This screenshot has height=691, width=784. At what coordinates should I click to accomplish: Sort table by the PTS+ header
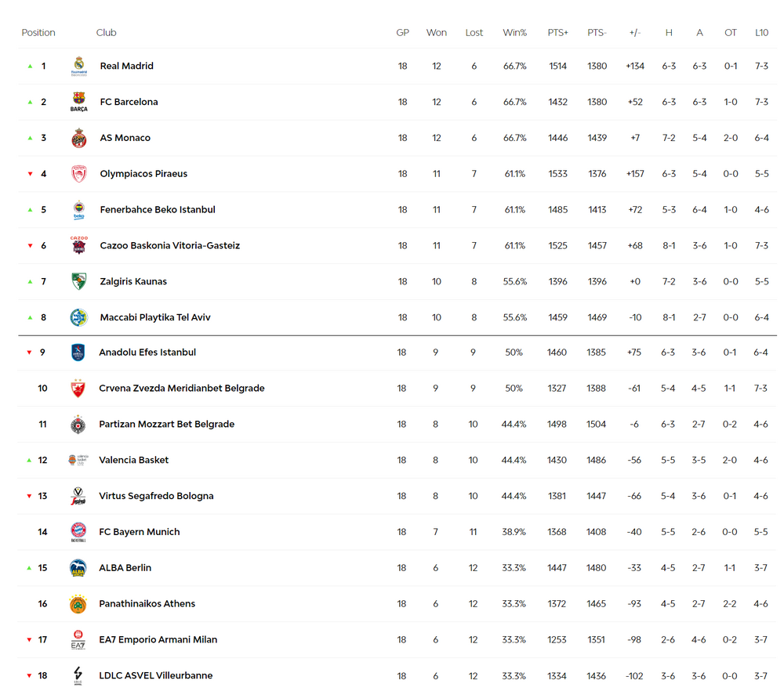(557, 32)
